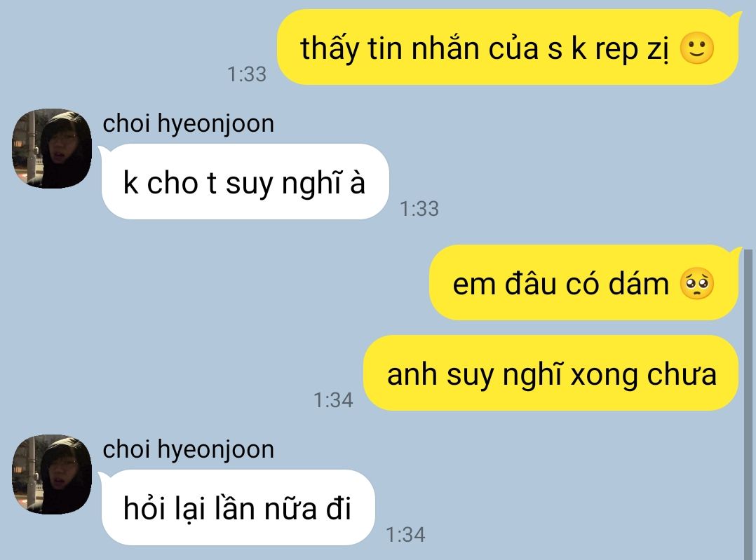Click the smiling emoji in the top message

coord(696,48)
